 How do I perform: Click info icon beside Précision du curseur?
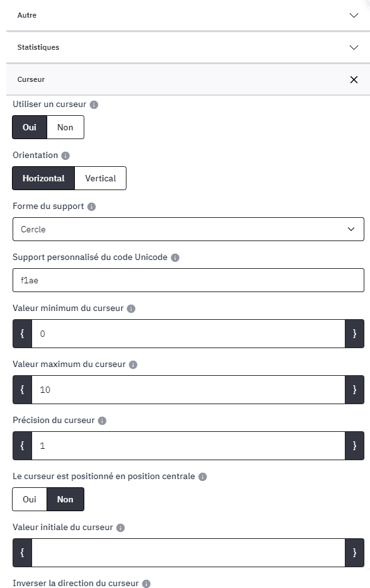pyautogui.click(x=103, y=421)
